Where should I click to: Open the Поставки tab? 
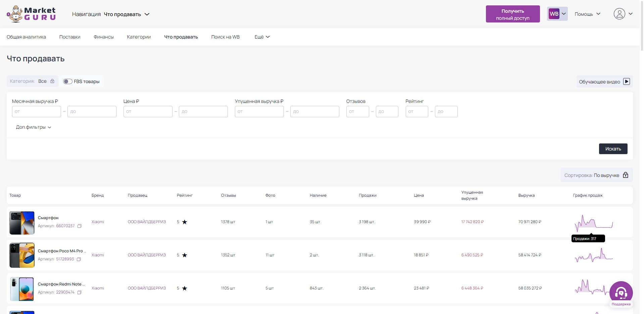(70, 37)
